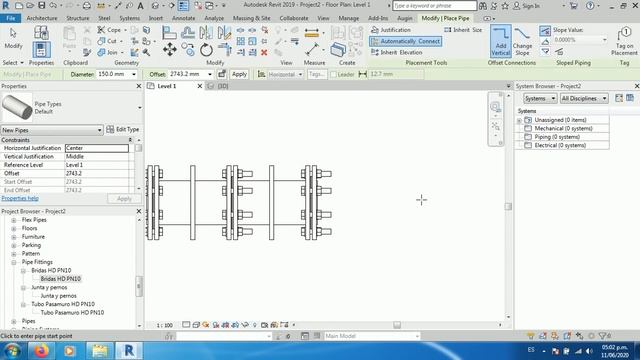The width and height of the screenshot is (640, 360).
Task: Open the Properties help link
Action: click(x=20, y=198)
